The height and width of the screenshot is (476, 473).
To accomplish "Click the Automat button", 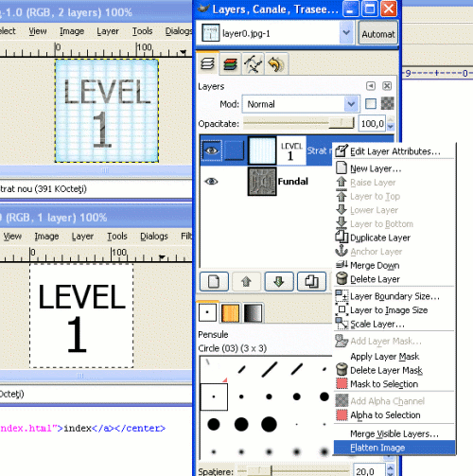I will click(378, 33).
